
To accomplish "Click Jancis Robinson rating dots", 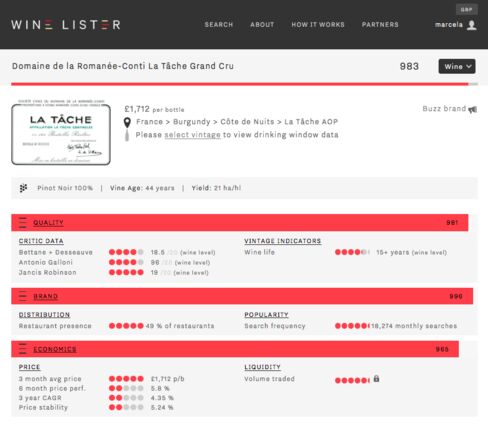I will pyautogui.click(x=126, y=272).
